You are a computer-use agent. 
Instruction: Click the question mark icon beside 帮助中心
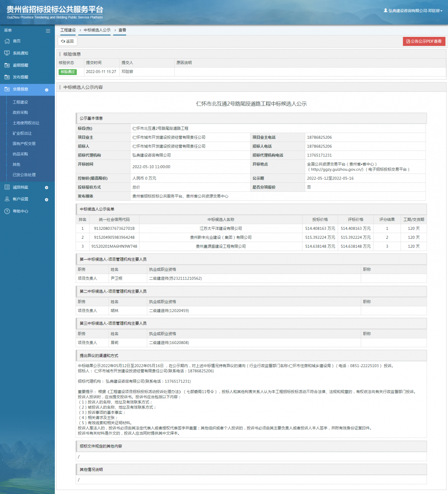pyautogui.click(x=7, y=211)
